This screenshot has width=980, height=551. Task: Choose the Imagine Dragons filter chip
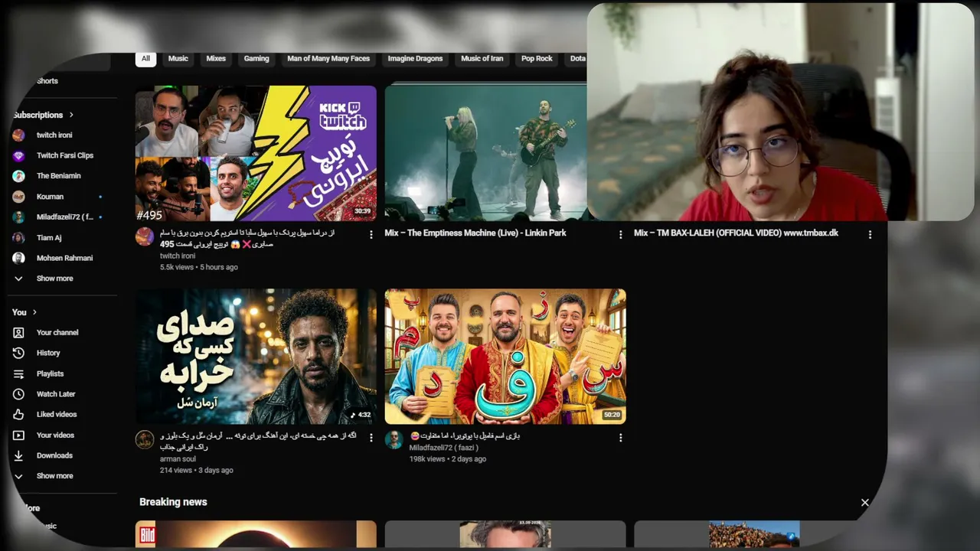click(x=416, y=59)
